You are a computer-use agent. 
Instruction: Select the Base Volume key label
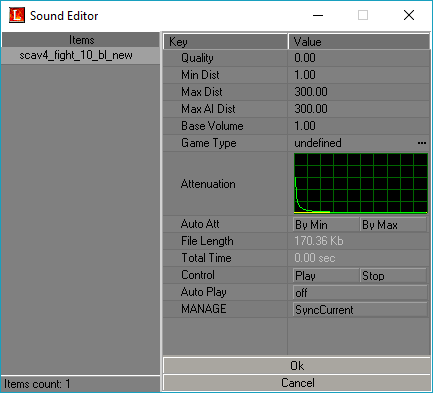coord(212,126)
